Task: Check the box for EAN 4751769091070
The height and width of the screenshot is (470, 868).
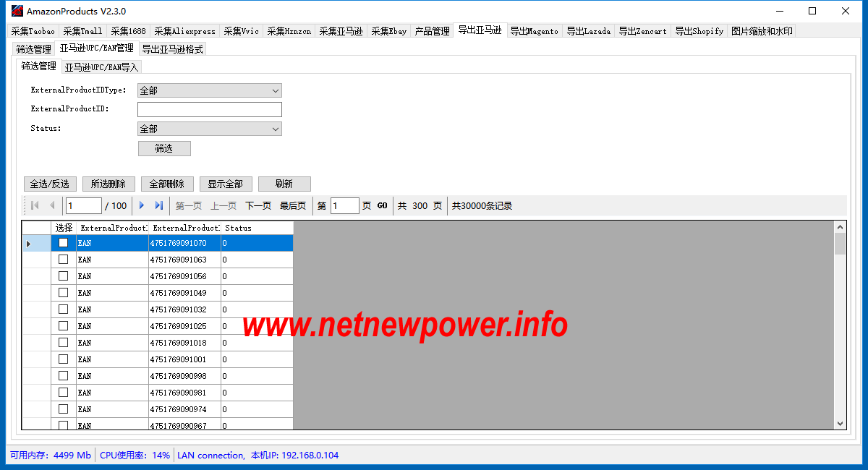Action: (64, 243)
